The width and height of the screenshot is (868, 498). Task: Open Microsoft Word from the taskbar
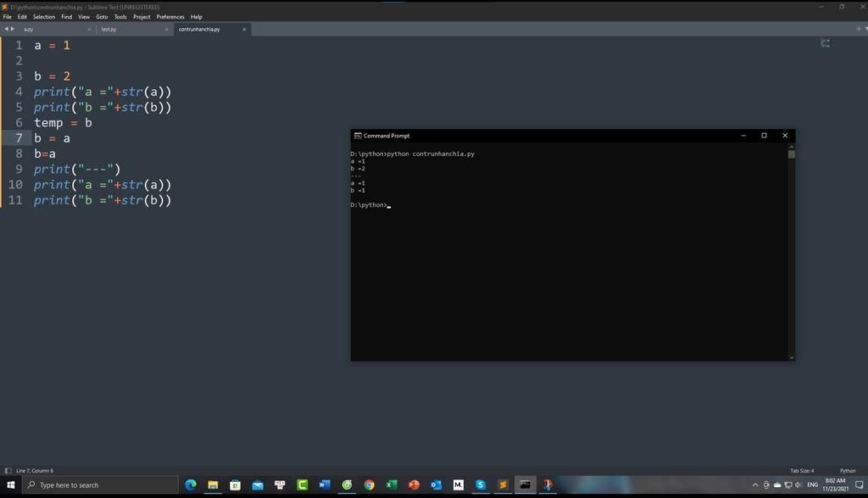click(325, 484)
